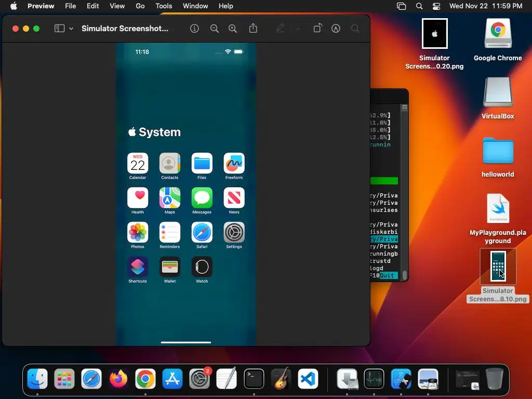Click the highlighted terminal row ending in /Priva
532x399 pixels.
(x=384, y=239)
